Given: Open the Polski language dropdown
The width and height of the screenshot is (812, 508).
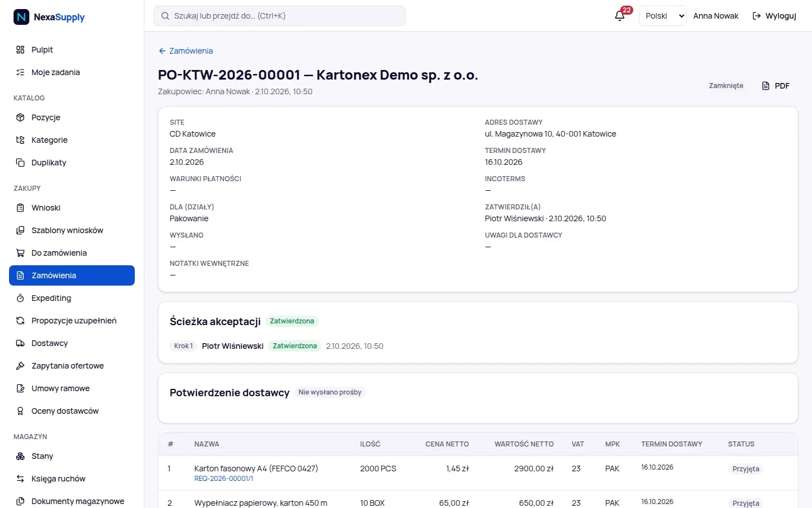Looking at the screenshot, I should [x=663, y=16].
